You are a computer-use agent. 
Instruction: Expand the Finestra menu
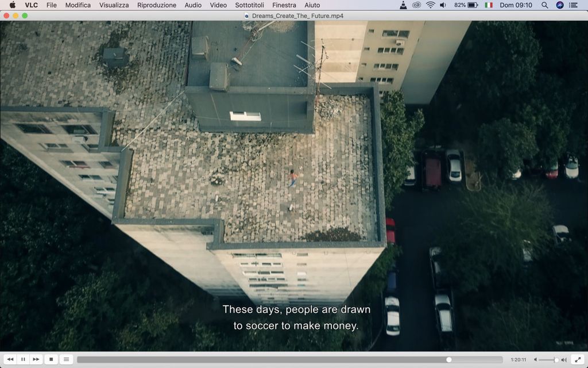point(284,5)
